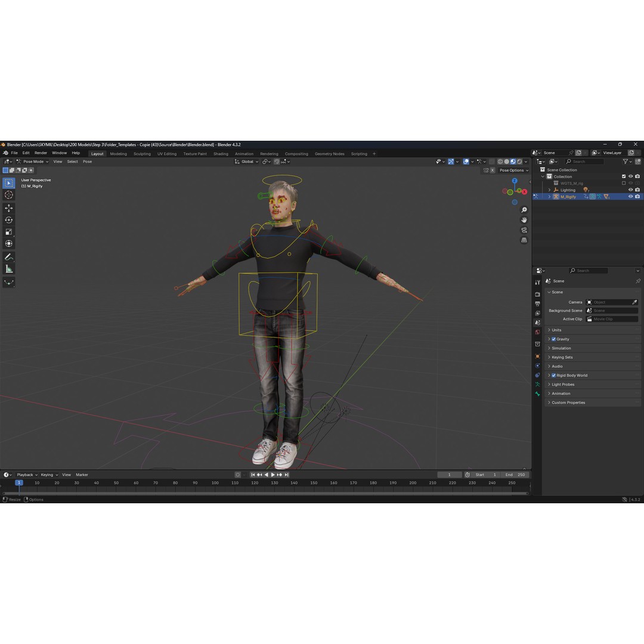Select the Cursor tool
Screen dimensions: 644x644
[8, 195]
